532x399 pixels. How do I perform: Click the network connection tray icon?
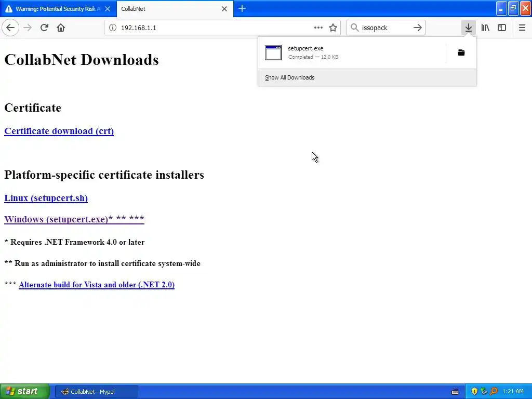(x=484, y=392)
